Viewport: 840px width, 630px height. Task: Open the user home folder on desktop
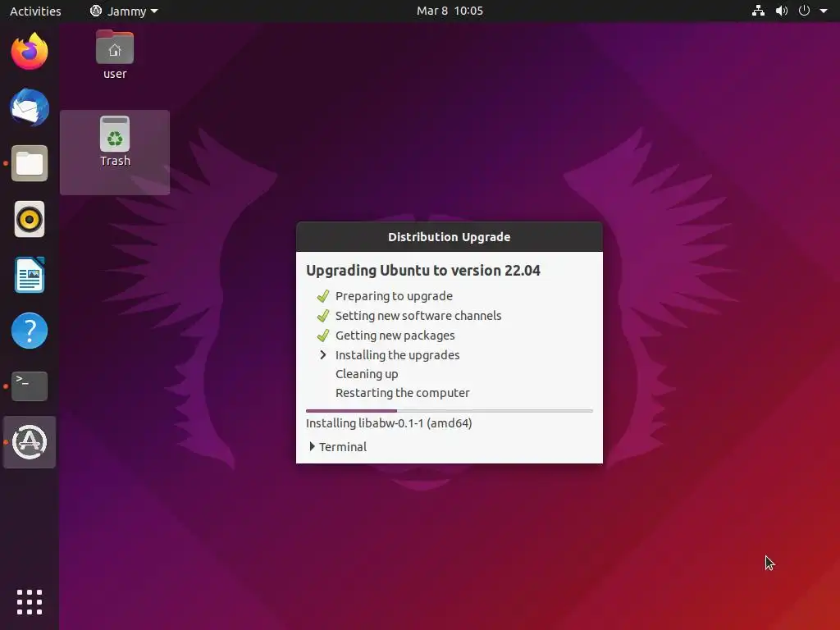pyautogui.click(x=115, y=55)
